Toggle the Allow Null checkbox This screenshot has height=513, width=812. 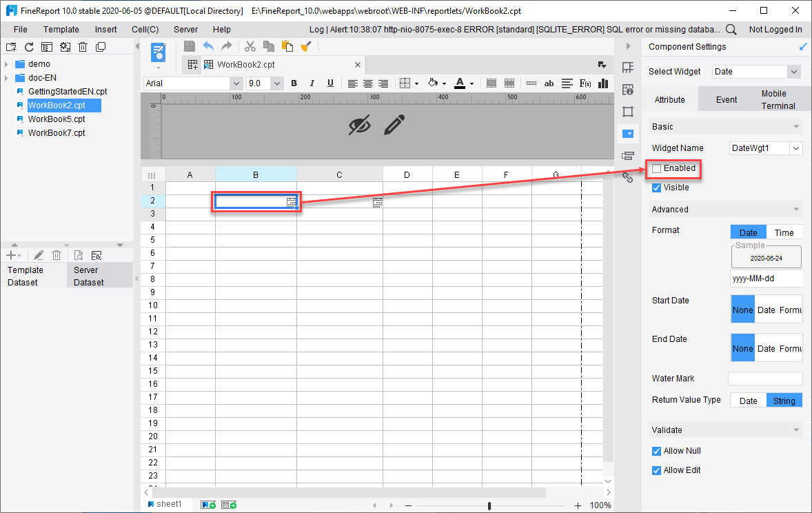click(x=657, y=452)
